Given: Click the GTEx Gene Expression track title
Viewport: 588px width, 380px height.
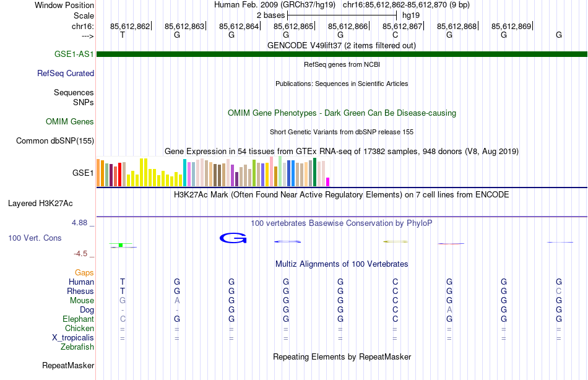Looking at the screenshot, I should tap(342, 151).
